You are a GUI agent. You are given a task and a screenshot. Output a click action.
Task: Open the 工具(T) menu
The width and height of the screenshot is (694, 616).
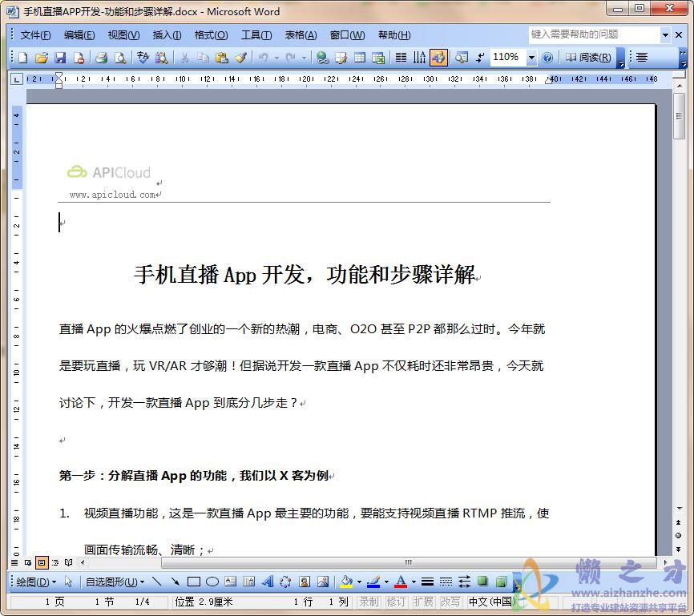(x=256, y=35)
